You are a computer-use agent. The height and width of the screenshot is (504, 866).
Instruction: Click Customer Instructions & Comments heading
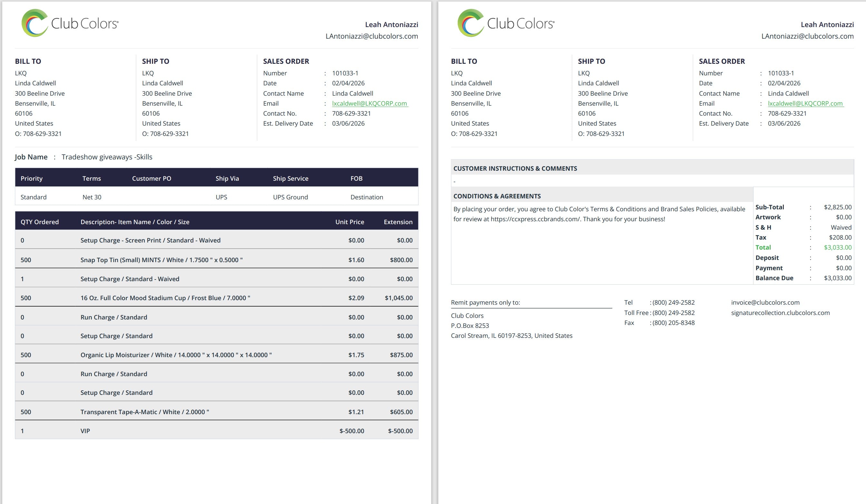click(x=515, y=168)
